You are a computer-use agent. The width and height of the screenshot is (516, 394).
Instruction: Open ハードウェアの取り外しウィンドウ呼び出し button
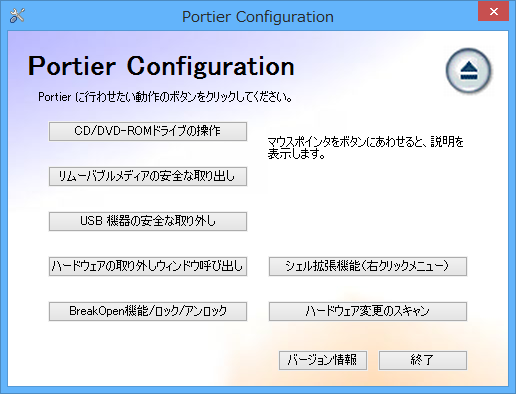[x=148, y=266]
